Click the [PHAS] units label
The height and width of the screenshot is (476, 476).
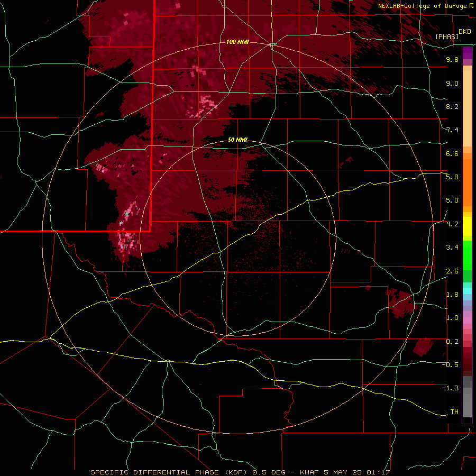pyautogui.click(x=447, y=37)
